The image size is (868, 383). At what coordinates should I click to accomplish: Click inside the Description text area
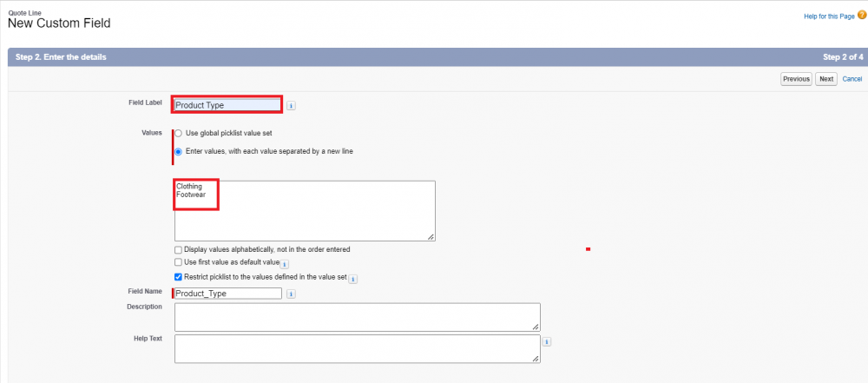tap(357, 317)
